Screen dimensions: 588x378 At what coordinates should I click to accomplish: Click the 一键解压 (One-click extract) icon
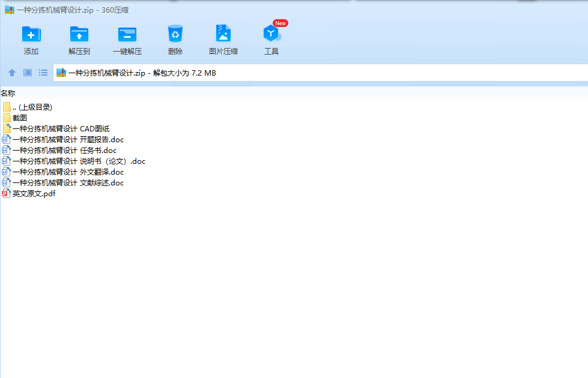click(x=127, y=34)
